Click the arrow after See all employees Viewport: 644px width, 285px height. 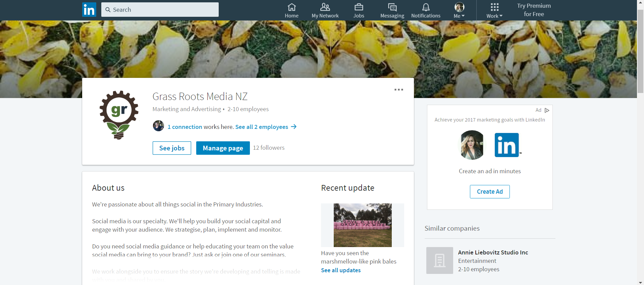[x=294, y=127]
